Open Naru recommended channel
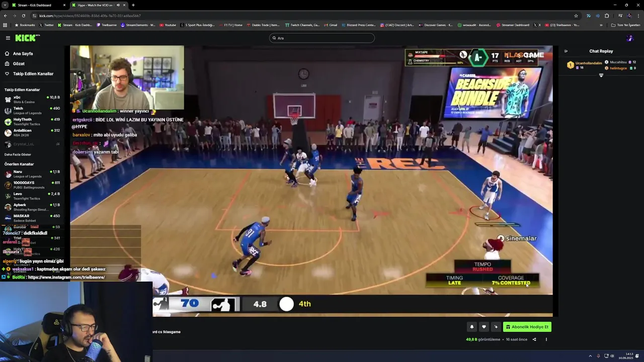 32,174
